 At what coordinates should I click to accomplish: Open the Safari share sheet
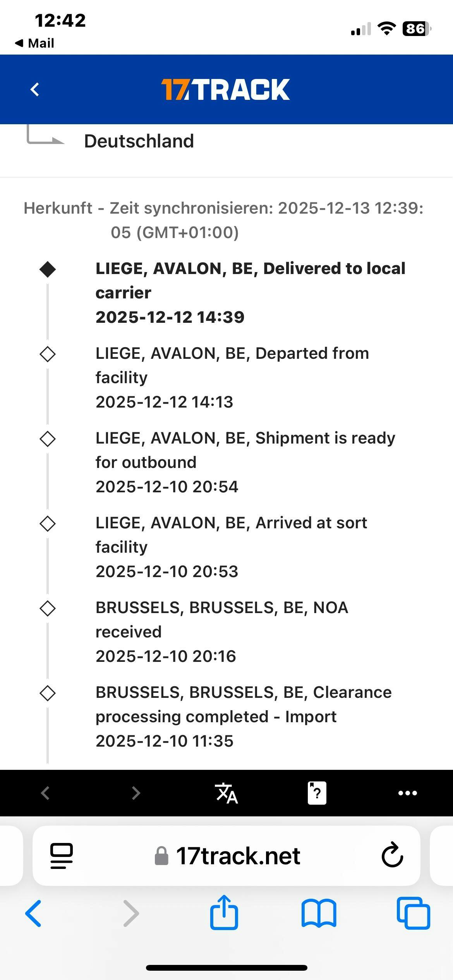224,913
